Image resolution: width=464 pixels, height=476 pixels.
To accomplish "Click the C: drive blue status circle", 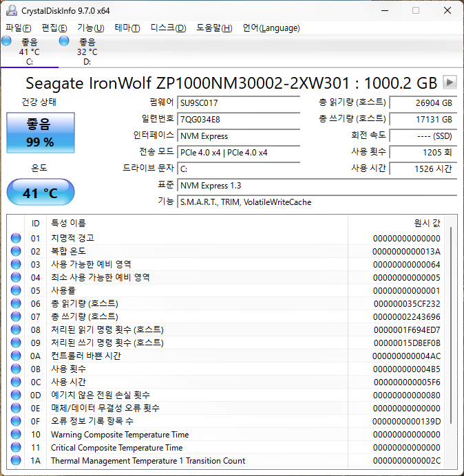I will (6, 41).
